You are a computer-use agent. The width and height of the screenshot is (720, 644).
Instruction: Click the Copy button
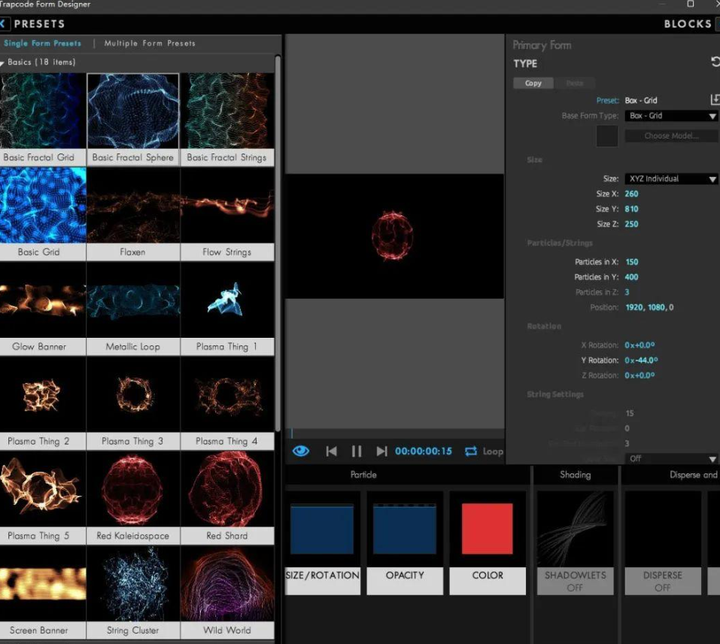pos(533,83)
